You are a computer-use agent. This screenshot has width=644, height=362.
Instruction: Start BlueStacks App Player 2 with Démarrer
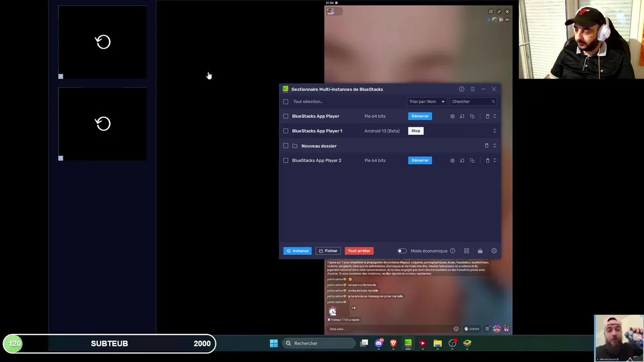[x=420, y=160]
